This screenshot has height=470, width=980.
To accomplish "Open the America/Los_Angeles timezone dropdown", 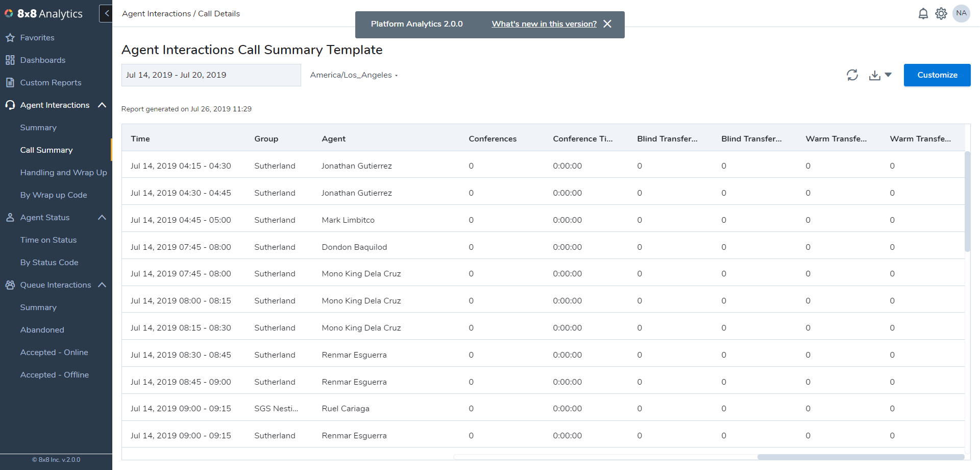I will pyautogui.click(x=354, y=75).
